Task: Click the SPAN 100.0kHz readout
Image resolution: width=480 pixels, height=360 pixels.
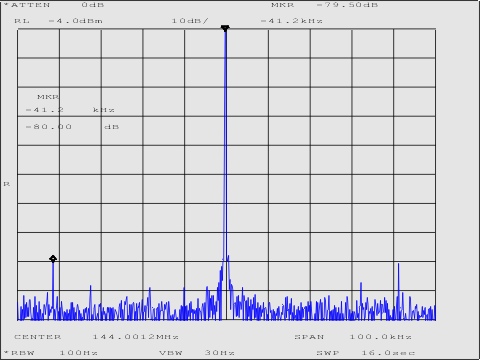Action: coord(353,337)
